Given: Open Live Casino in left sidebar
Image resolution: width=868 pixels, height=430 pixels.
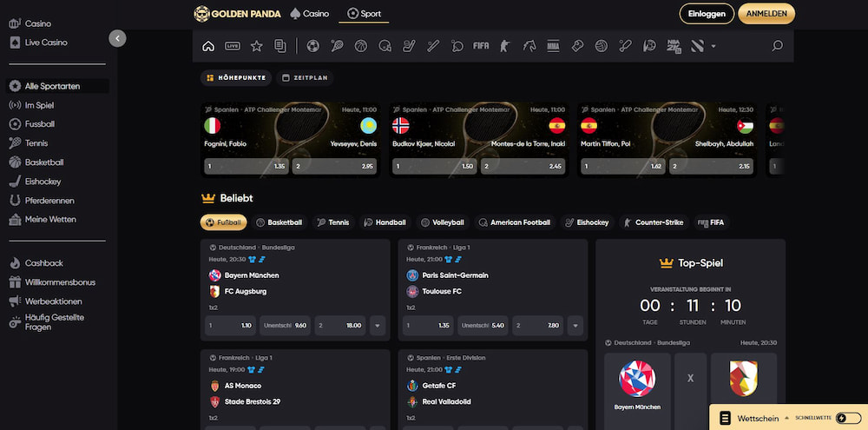Looking at the screenshot, I should [46, 43].
